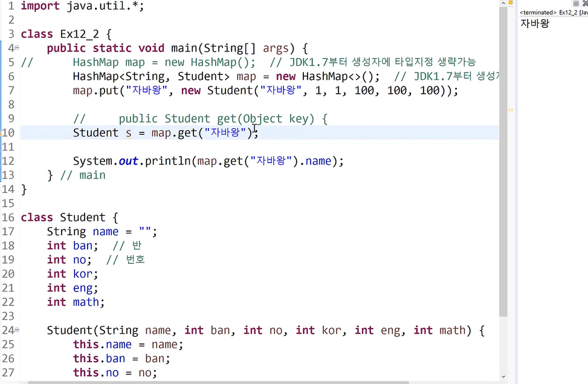
Task: Click the '.name' field access on line 12
Action: 315,161
